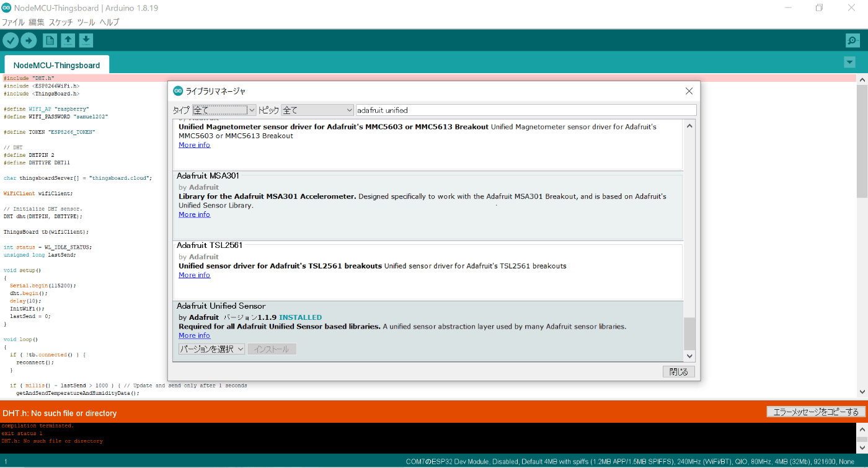Click the library list scrollbar thumb
The image size is (868, 468).
pos(689,334)
